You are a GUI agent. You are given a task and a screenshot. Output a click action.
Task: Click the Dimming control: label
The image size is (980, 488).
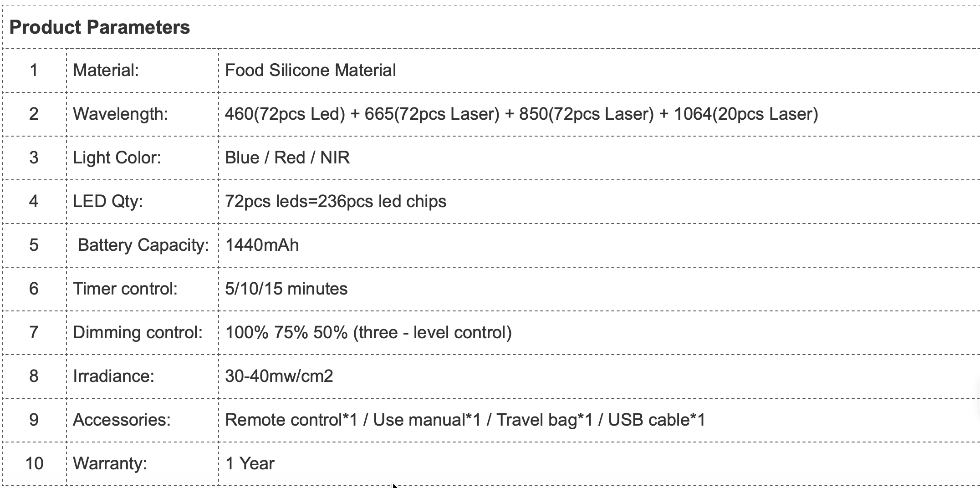click(x=138, y=333)
